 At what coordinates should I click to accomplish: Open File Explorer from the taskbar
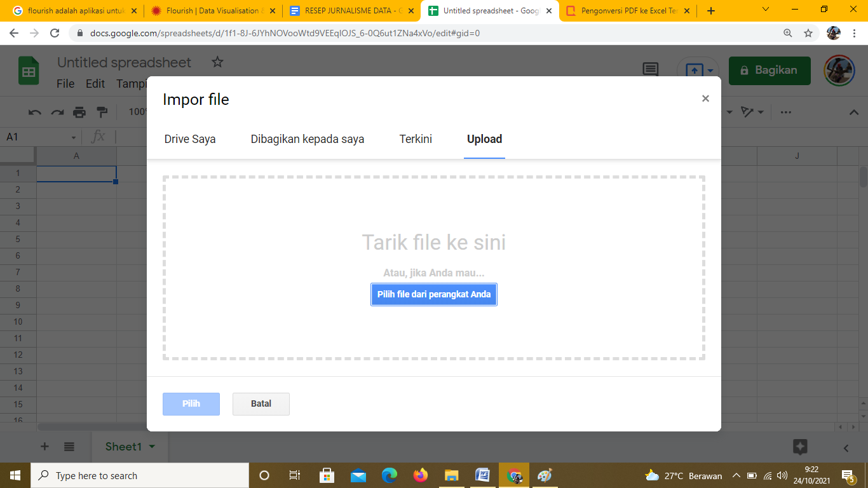tap(451, 475)
